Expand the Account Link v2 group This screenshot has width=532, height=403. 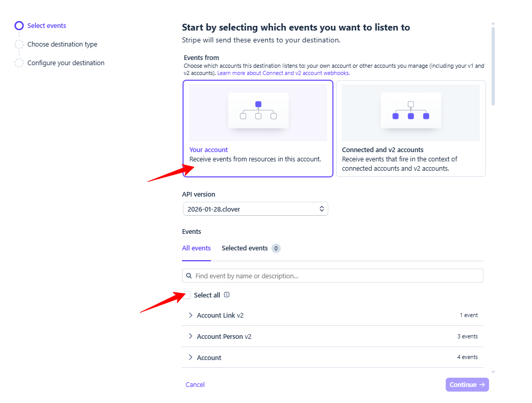click(x=191, y=315)
